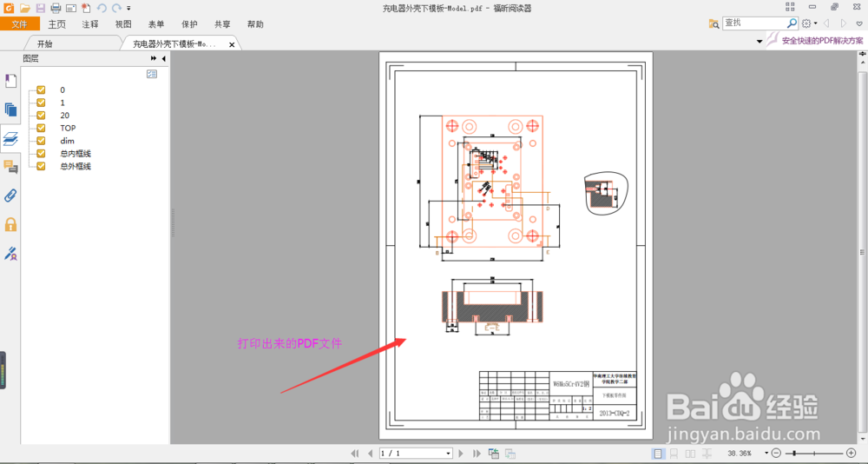Open the 共享 ribbon tab
Viewport: 868px width, 464px height.
222,23
